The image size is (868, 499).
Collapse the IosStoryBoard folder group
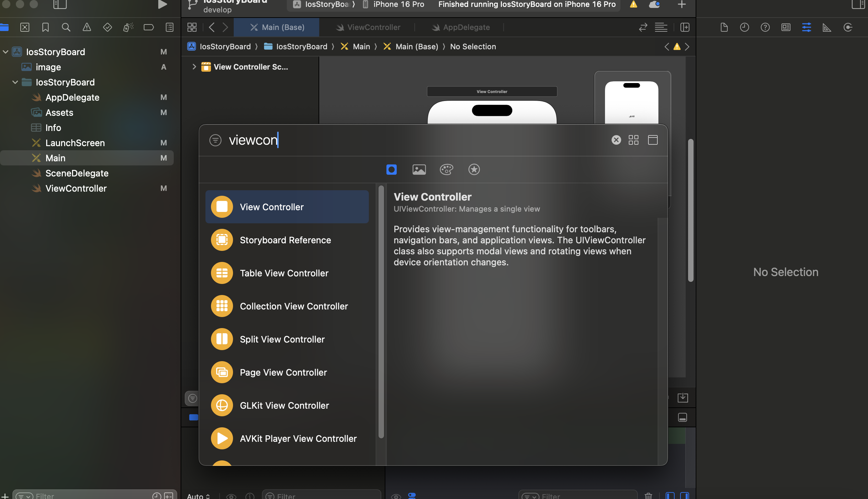click(x=15, y=82)
